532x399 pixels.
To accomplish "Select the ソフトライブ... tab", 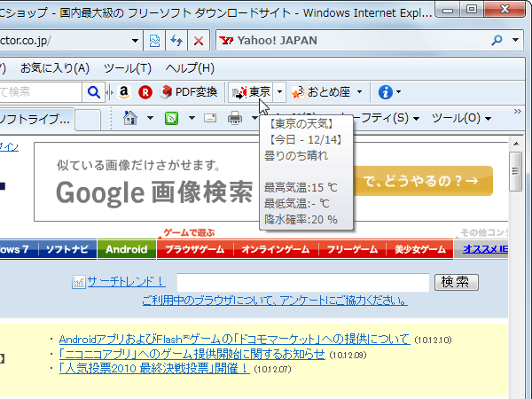I will [x=36, y=119].
